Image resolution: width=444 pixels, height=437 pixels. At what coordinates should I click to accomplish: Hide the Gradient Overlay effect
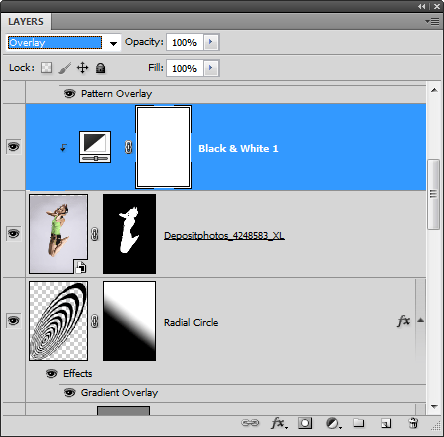[69, 393]
